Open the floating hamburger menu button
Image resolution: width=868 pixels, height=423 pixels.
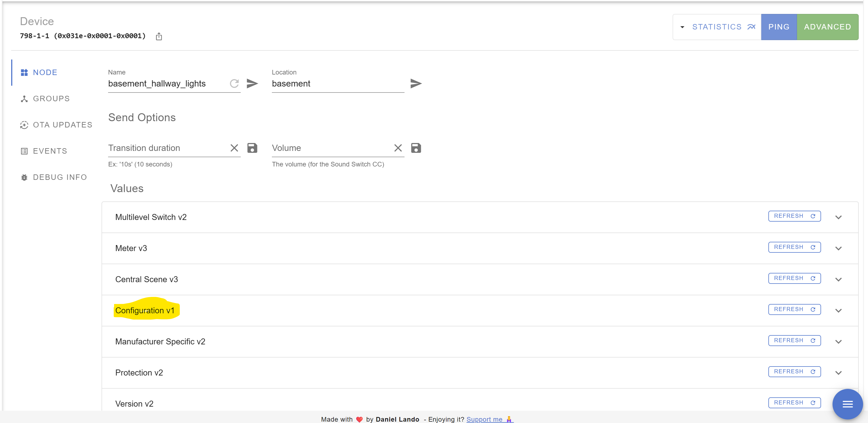pyautogui.click(x=847, y=404)
